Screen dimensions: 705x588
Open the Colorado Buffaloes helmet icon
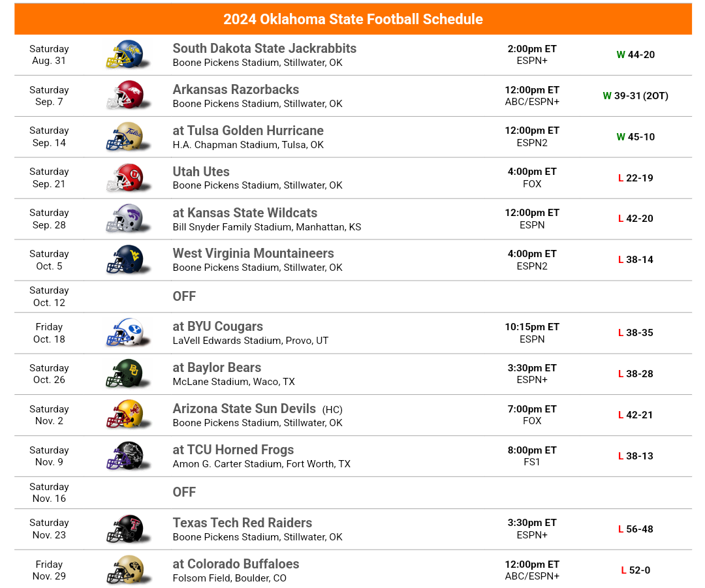(x=128, y=570)
